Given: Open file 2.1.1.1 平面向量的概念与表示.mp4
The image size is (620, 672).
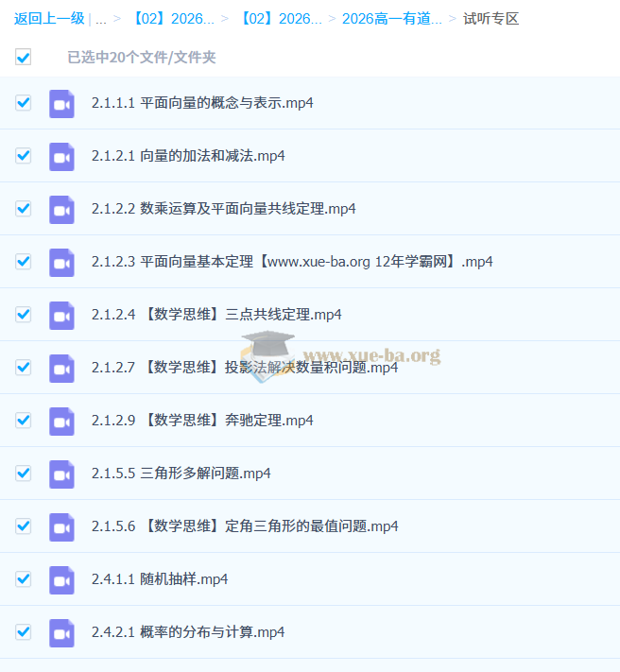Looking at the screenshot, I should pos(202,103).
